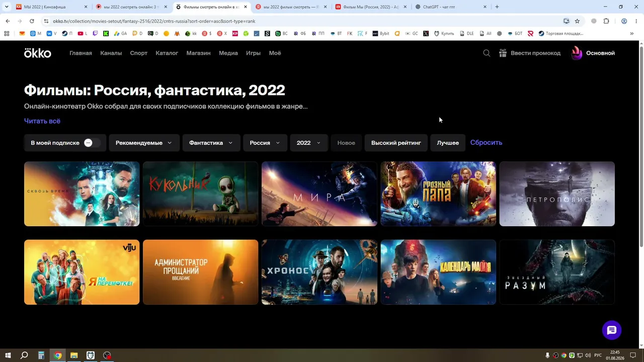Open the Петрополис movie poster
Screen dimensions: 644x362
click(x=557, y=194)
